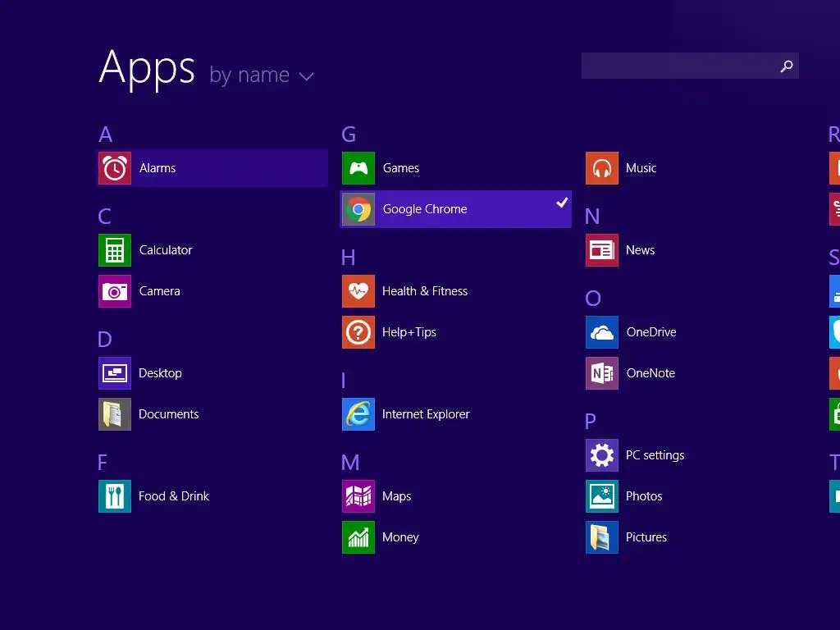Viewport: 840px width, 630px height.
Task: Open the Help+Tips question mark icon
Action: tap(358, 333)
